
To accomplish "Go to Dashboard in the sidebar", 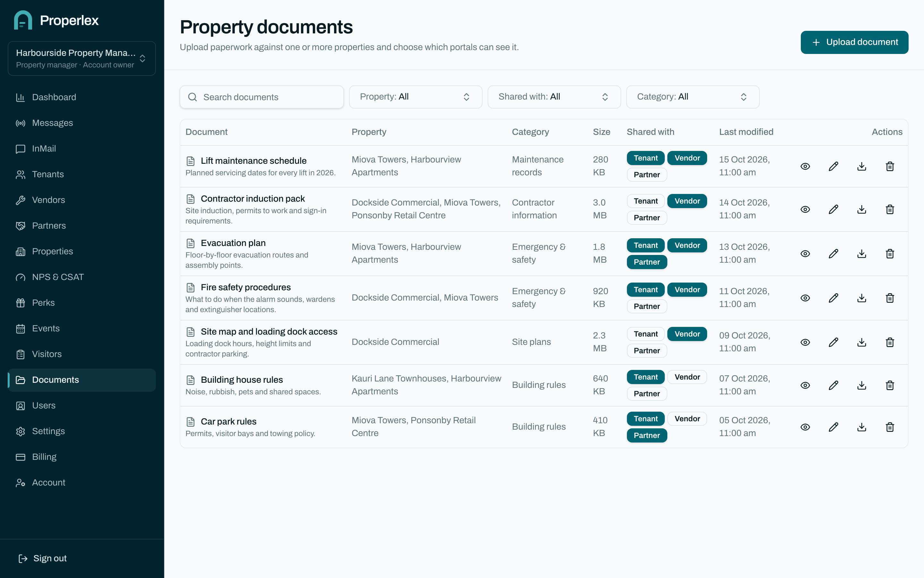I will coord(82,97).
